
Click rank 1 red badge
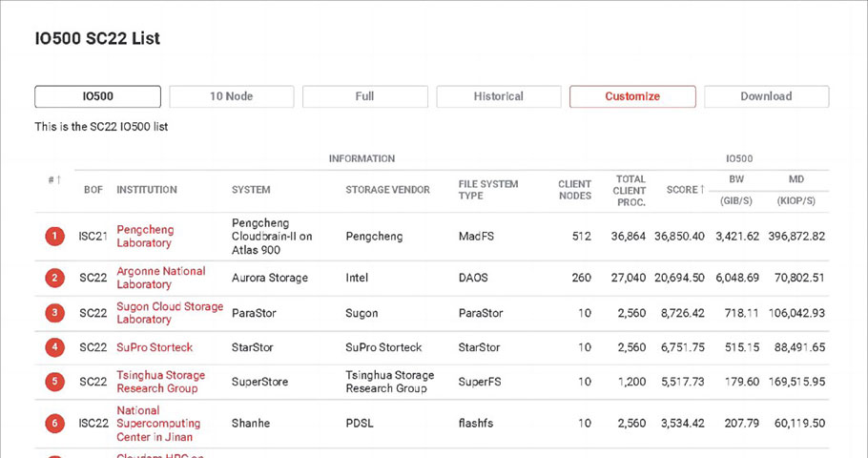[x=54, y=237]
